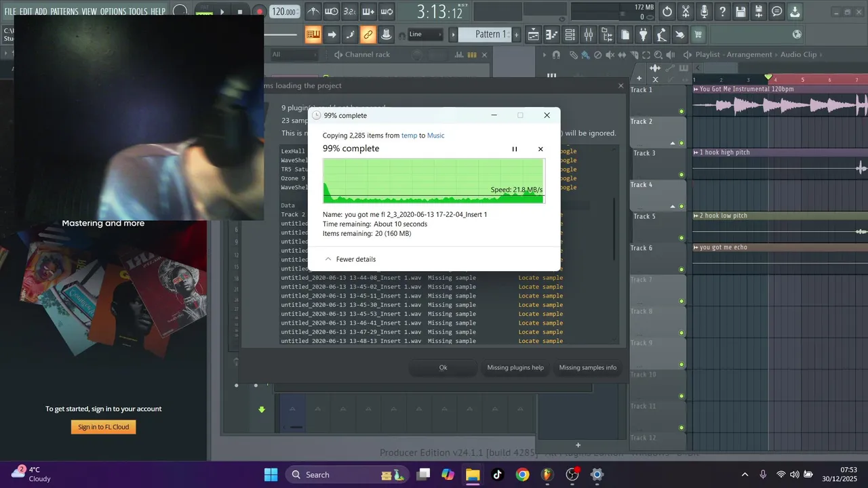Click Ok in the loading problems dialog
The width and height of the screenshot is (868, 488).
[443, 367]
